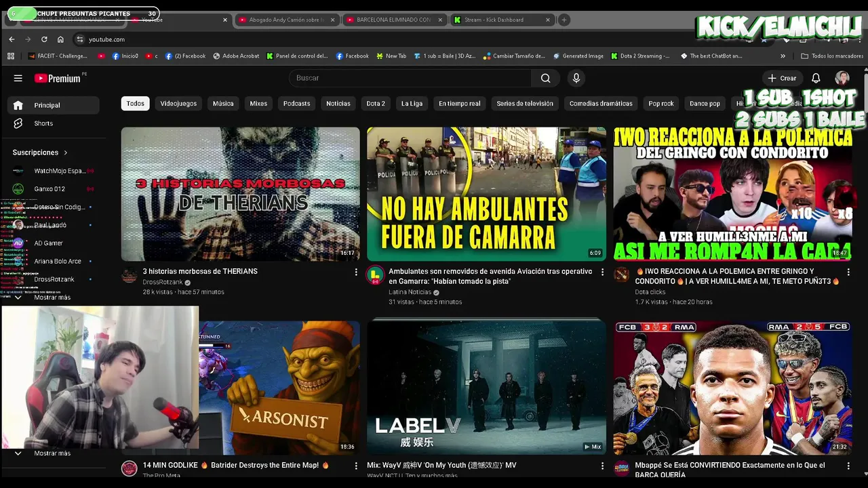Viewport: 868px width, 488px height.
Task: Open options menu for Mbappé video
Action: (x=848, y=466)
